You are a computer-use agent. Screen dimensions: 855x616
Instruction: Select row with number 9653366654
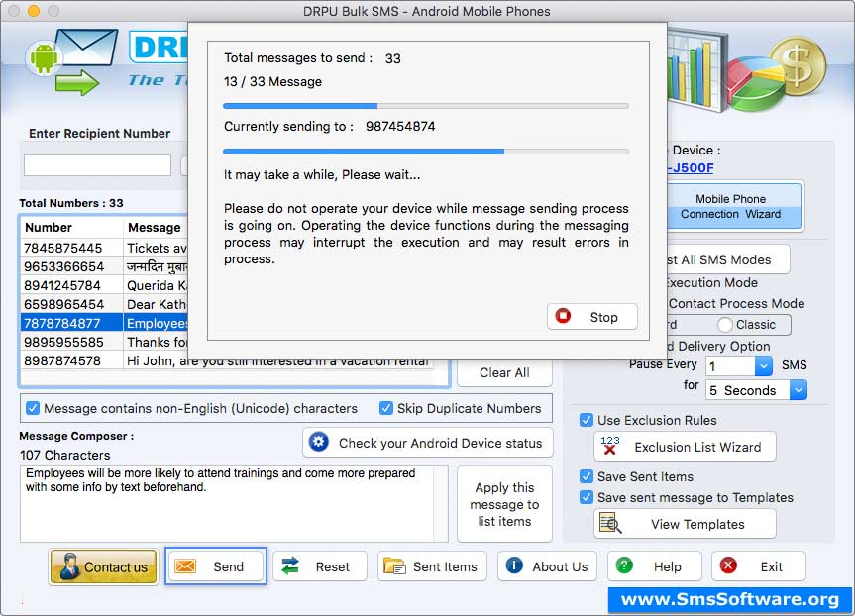tap(105, 266)
